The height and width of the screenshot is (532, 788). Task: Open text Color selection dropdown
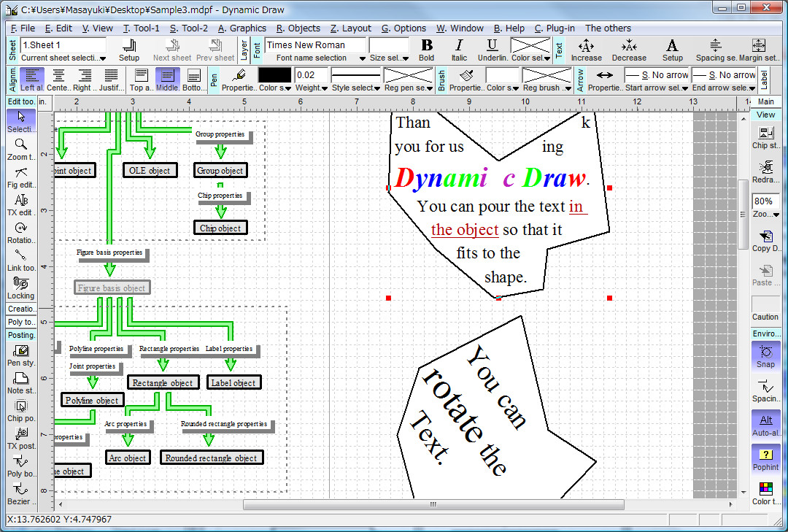pyautogui.click(x=546, y=58)
